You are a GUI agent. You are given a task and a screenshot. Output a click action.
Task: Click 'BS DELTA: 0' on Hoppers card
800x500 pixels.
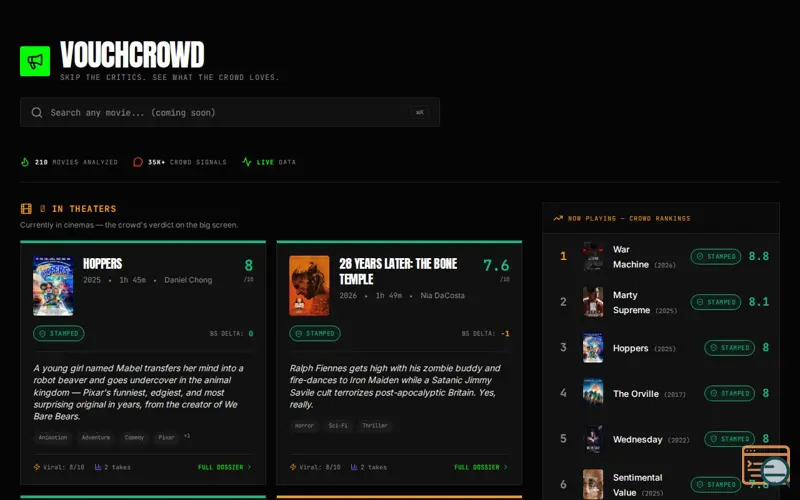[x=232, y=334]
